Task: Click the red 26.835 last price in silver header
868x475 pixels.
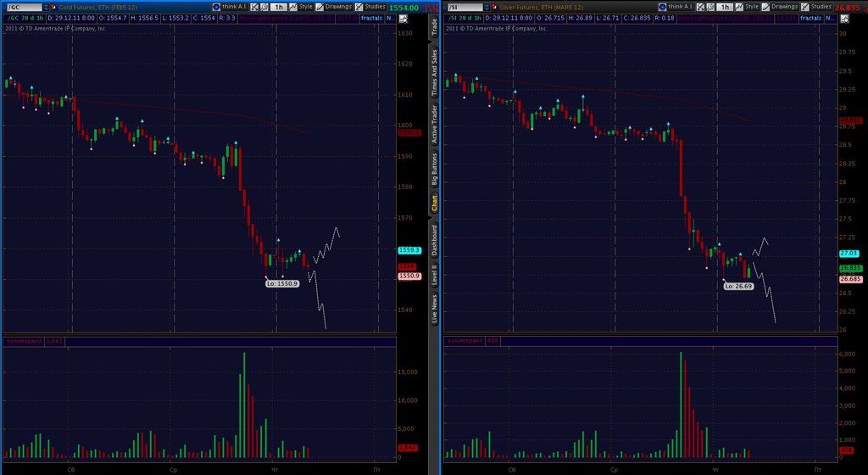Action: [847, 8]
